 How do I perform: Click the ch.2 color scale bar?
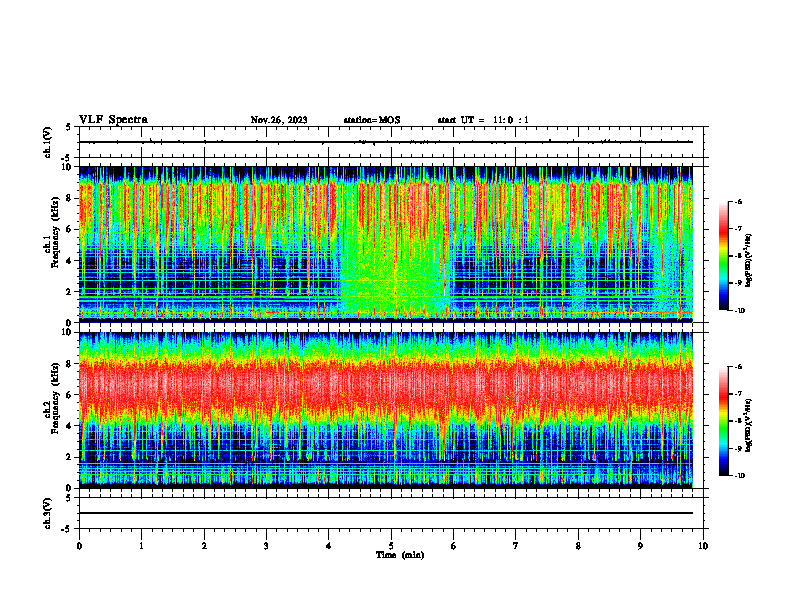tap(723, 421)
